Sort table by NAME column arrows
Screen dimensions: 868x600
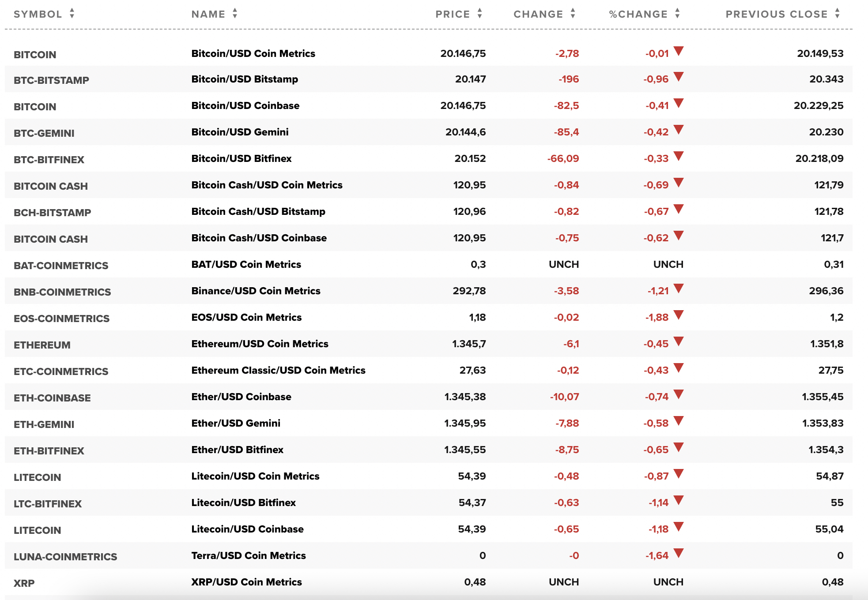pos(235,14)
